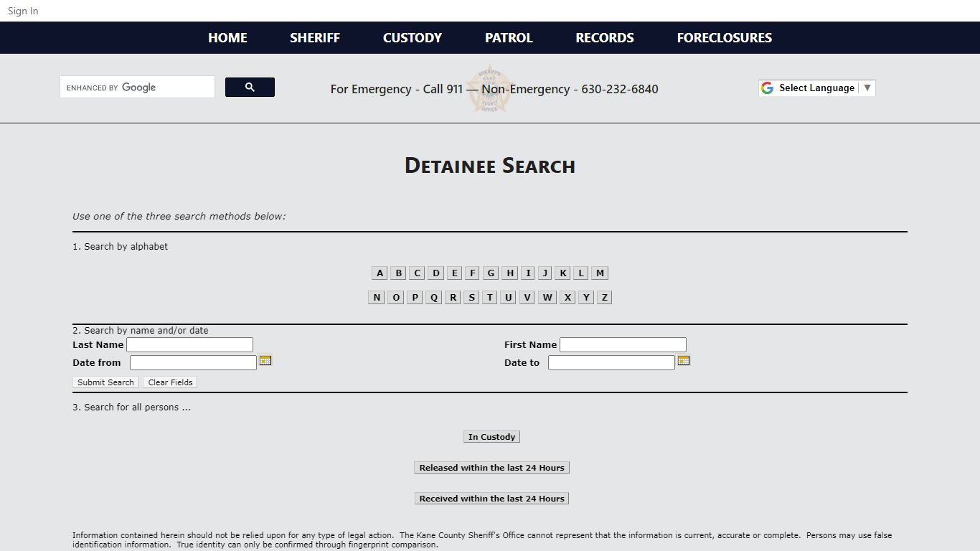Search detainees by letter G
Image resolution: width=980 pixels, height=551 pixels.
point(491,273)
